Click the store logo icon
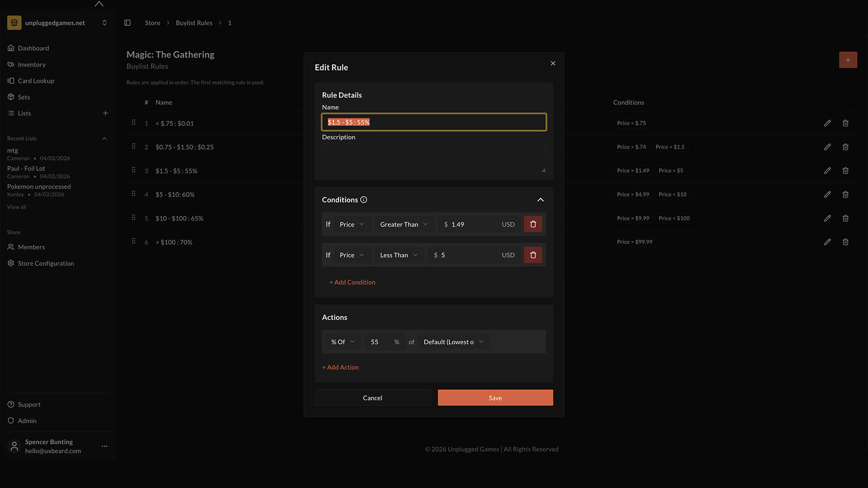This screenshot has height=488, width=868. coord(14,23)
